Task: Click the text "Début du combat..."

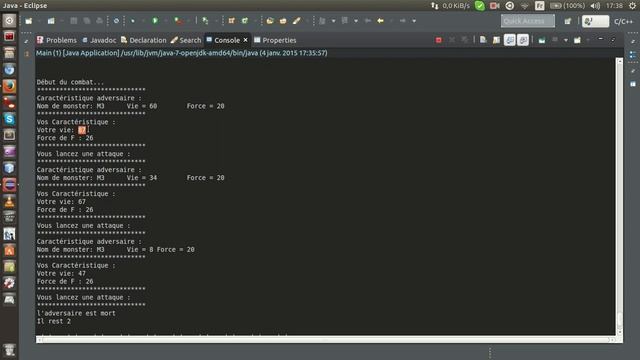Action: click(70, 82)
